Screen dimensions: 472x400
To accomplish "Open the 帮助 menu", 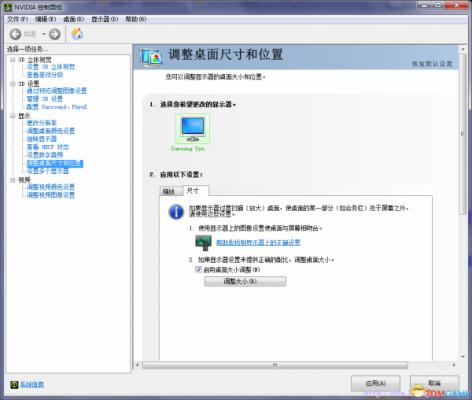I will [135, 19].
